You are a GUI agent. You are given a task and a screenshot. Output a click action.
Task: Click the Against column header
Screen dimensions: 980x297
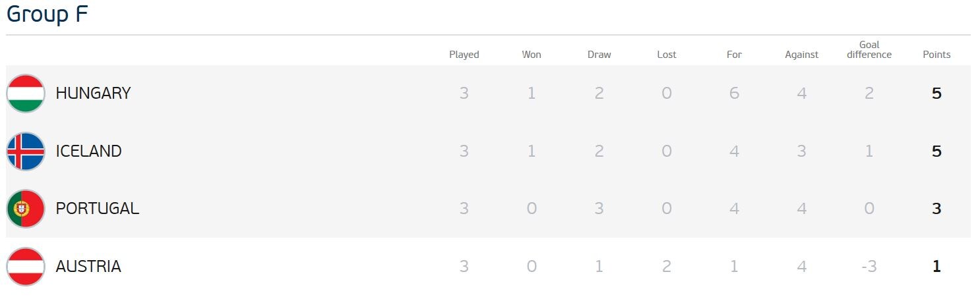(802, 55)
